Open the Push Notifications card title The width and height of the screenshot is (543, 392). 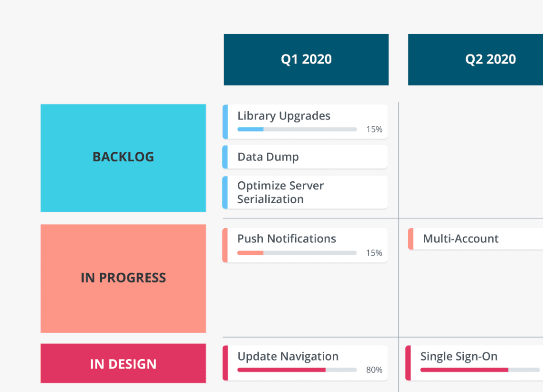[x=287, y=239]
